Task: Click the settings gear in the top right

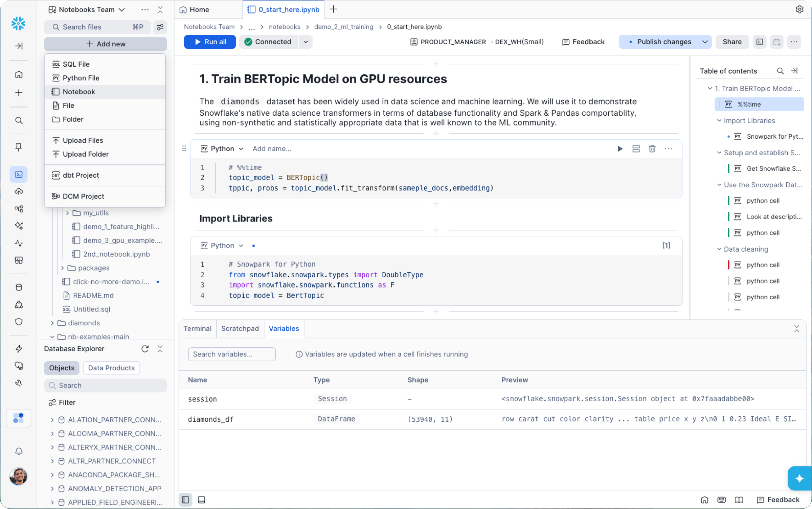Action: (x=800, y=9)
